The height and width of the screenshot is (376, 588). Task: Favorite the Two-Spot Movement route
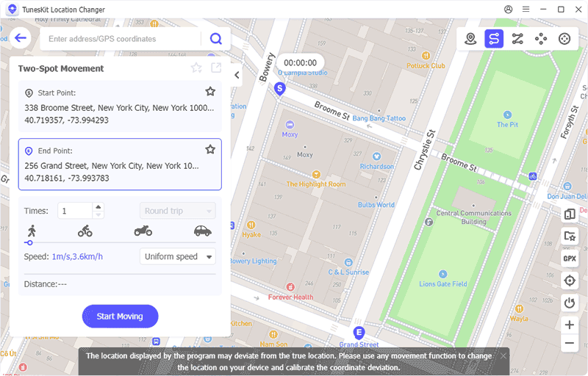click(x=196, y=68)
